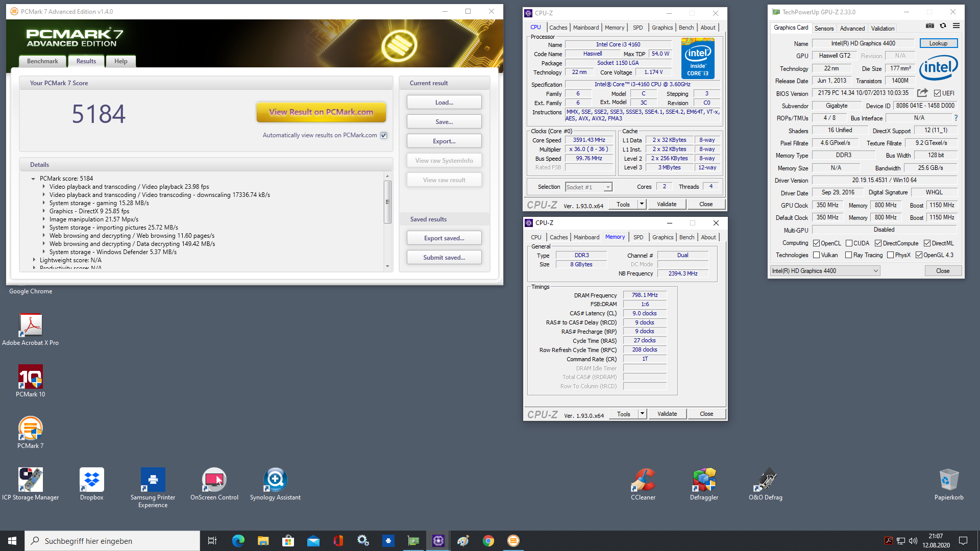
Task: Open the Help tab in PCMark 7
Action: click(x=121, y=61)
